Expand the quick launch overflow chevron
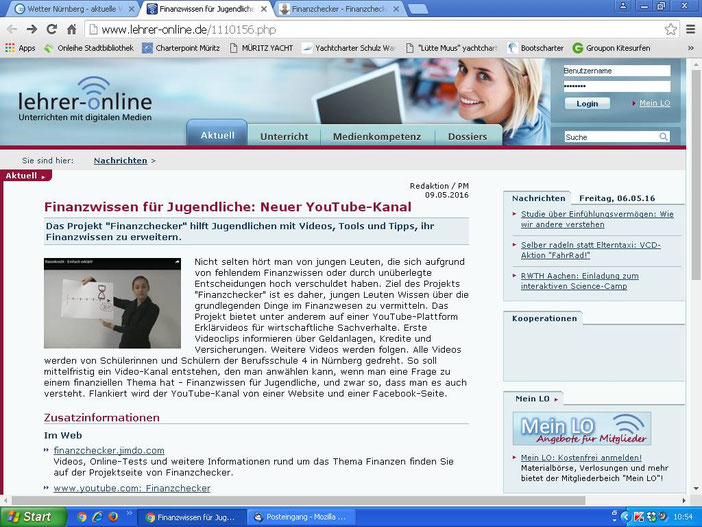This screenshot has height=527, width=702. point(129,513)
